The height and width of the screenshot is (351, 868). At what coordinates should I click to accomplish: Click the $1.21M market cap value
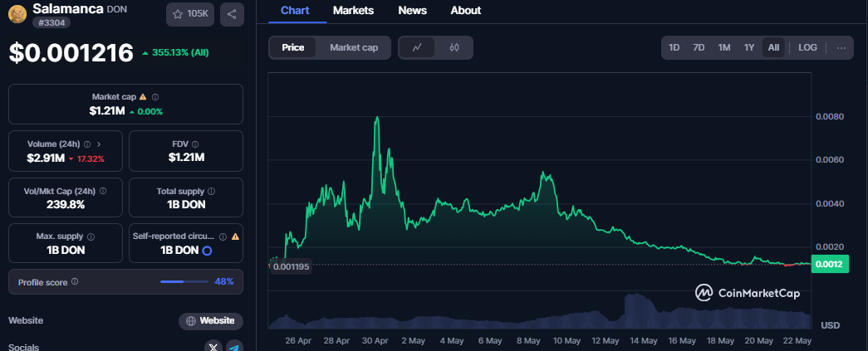[x=107, y=111]
